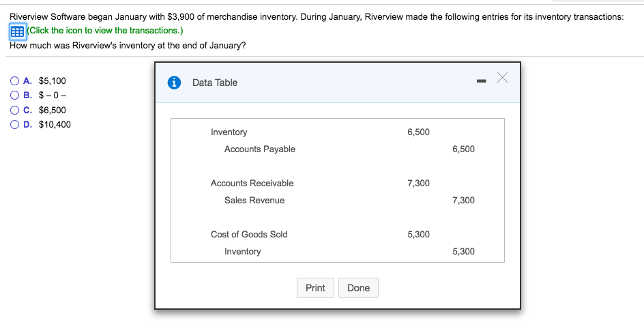Click the 5,300 credit for Inventory

click(463, 252)
